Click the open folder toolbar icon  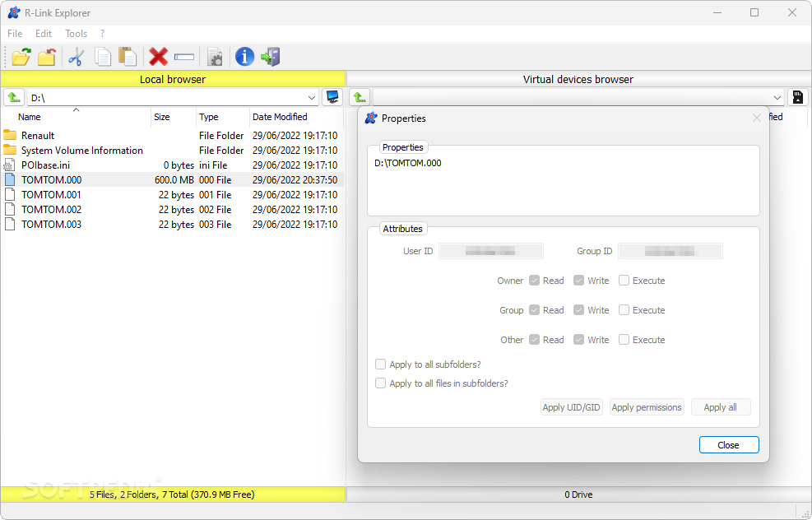[21, 57]
